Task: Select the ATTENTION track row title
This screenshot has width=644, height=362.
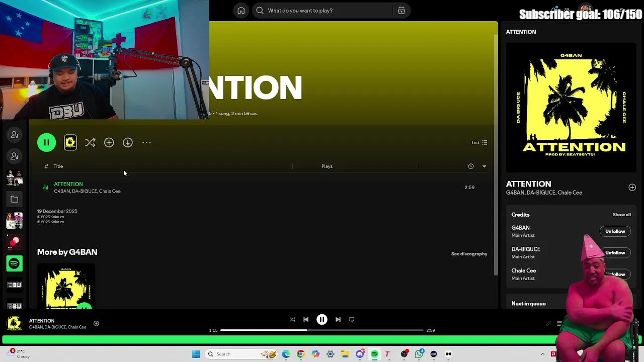Action: (x=68, y=184)
